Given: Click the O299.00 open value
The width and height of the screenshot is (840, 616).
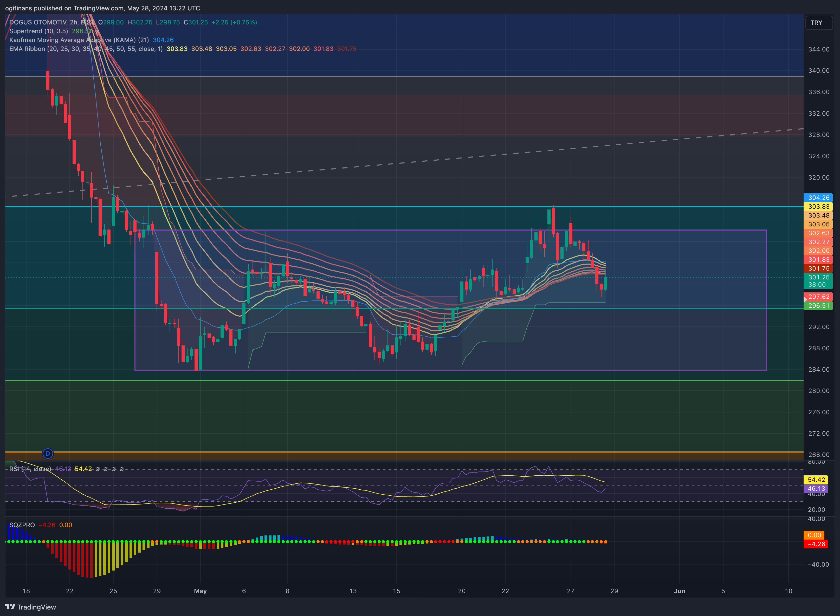Looking at the screenshot, I should (x=111, y=22).
